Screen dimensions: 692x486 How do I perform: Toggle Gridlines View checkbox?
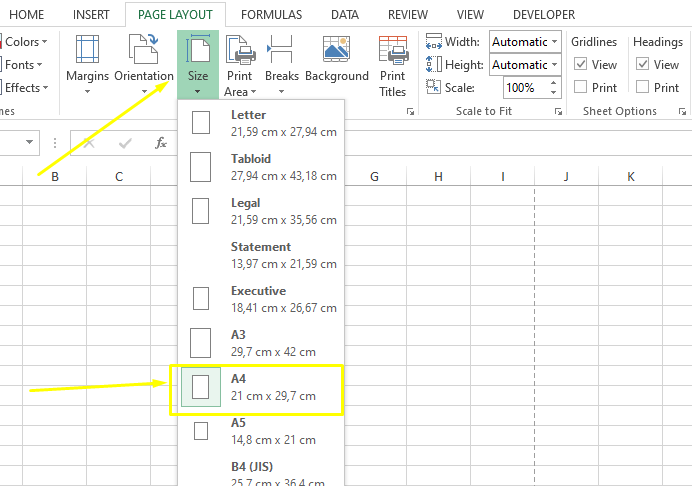coord(580,64)
